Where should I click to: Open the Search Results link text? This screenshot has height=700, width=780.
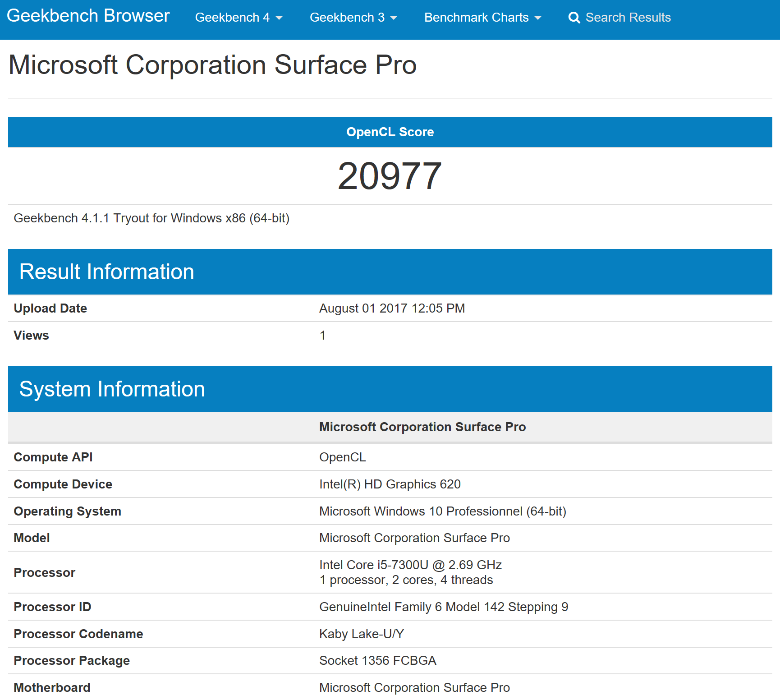(628, 18)
